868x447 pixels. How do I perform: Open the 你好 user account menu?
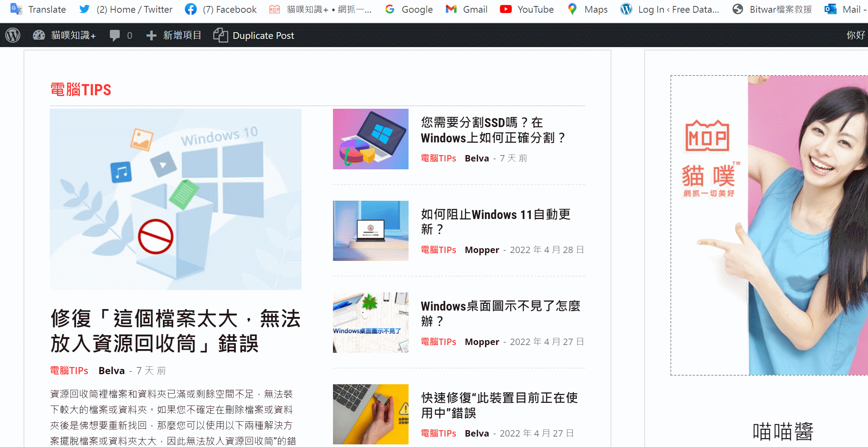855,36
